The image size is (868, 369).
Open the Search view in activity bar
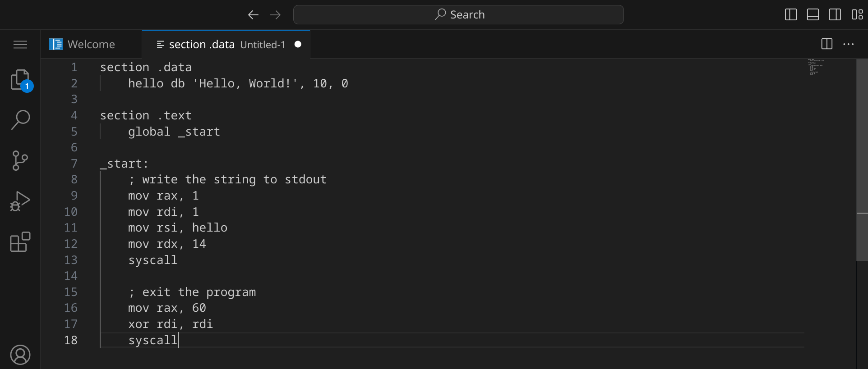point(20,120)
